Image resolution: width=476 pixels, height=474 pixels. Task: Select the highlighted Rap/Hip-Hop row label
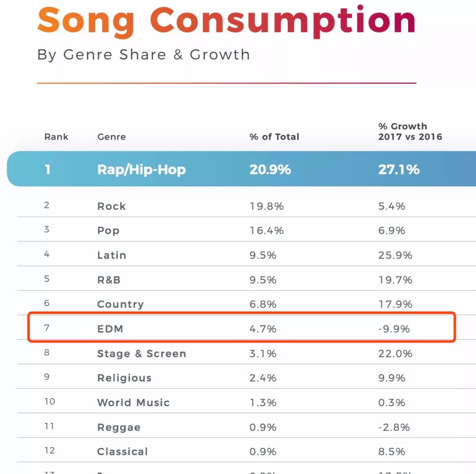click(x=141, y=170)
